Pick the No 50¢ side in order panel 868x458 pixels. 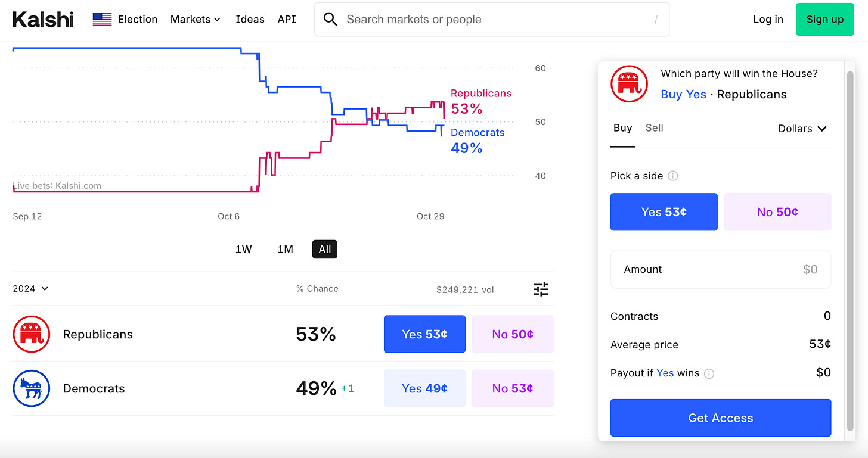pos(777,212)
